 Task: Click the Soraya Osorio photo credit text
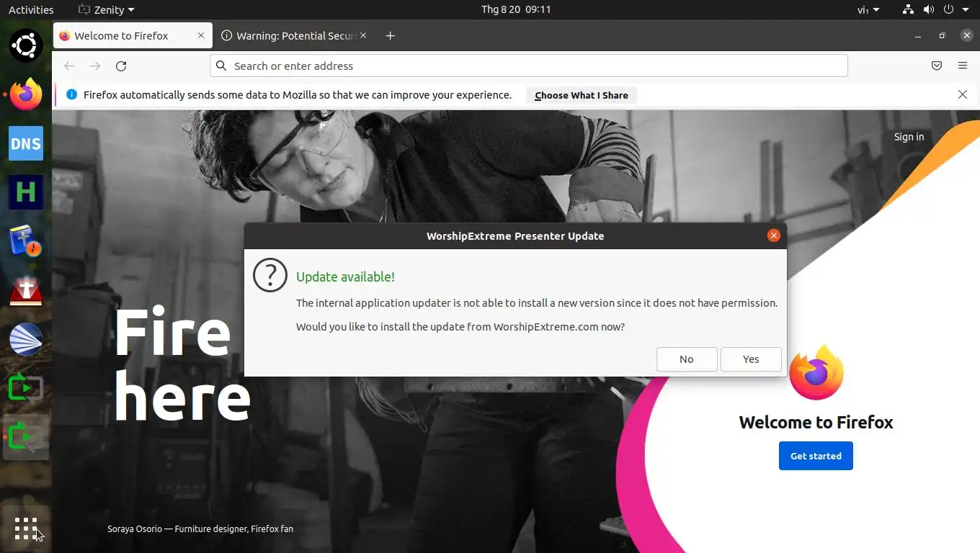click(x=200, y=529)
